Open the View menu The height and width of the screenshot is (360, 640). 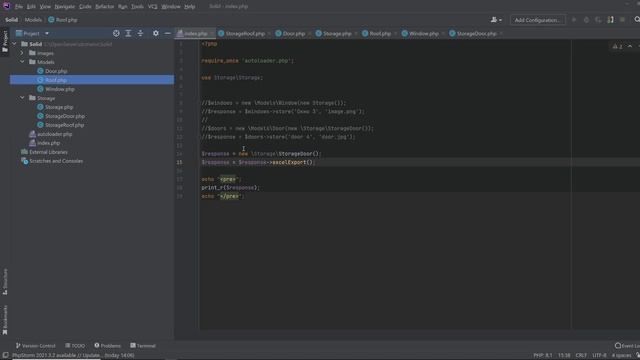point(45,7)
